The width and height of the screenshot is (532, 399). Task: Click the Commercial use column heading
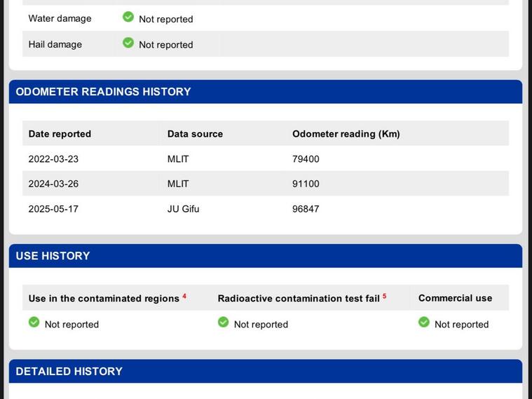pos(455,298)
